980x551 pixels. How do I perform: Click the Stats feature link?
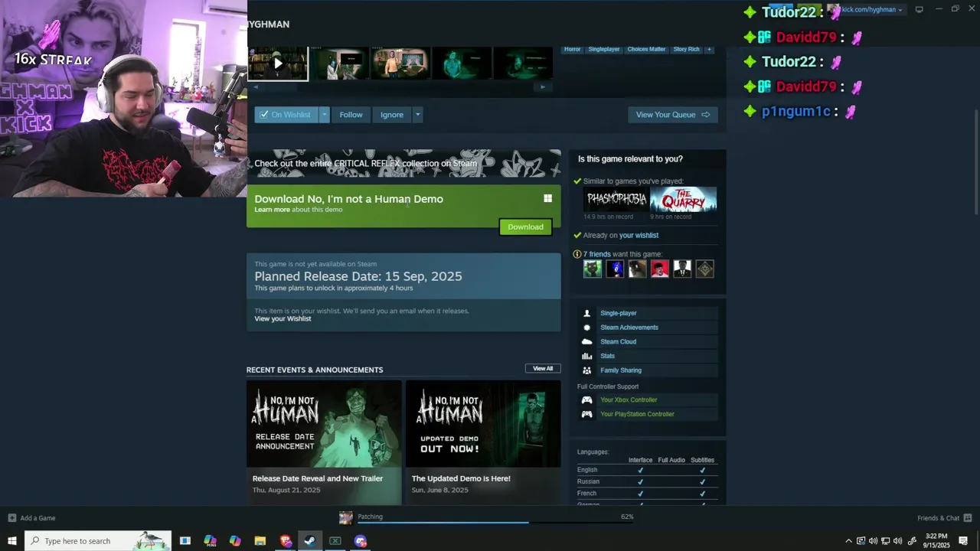(x=607, y=356)
